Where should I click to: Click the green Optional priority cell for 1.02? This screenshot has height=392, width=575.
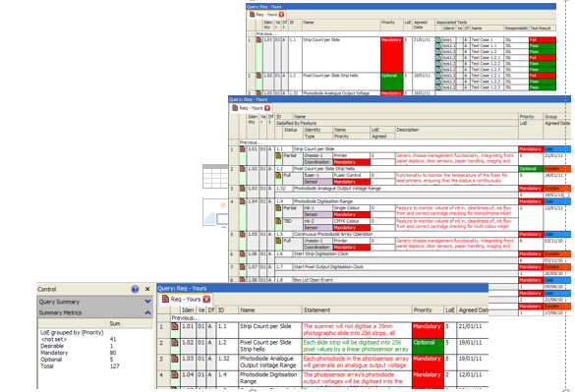point(428,346)
